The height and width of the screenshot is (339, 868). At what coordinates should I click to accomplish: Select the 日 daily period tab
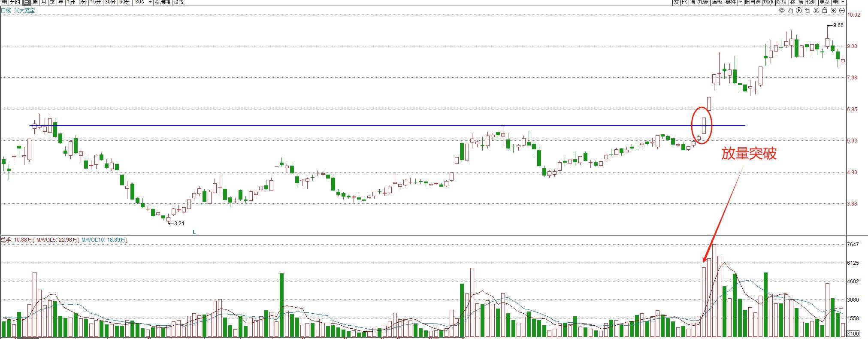pyautogui.click(x=27, y=2)
